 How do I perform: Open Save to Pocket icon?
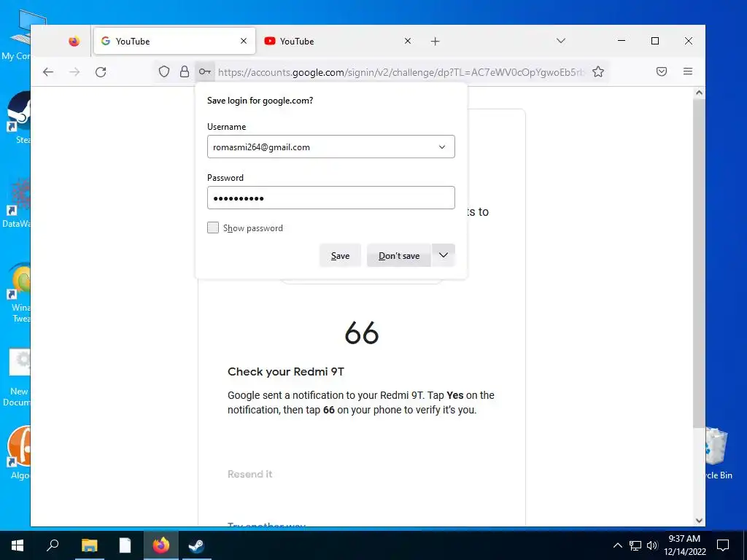(x=661, y=72)
